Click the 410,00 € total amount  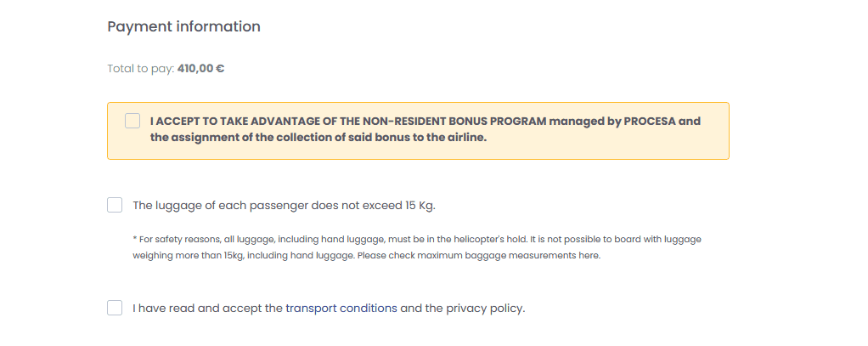tap(200, 69)
